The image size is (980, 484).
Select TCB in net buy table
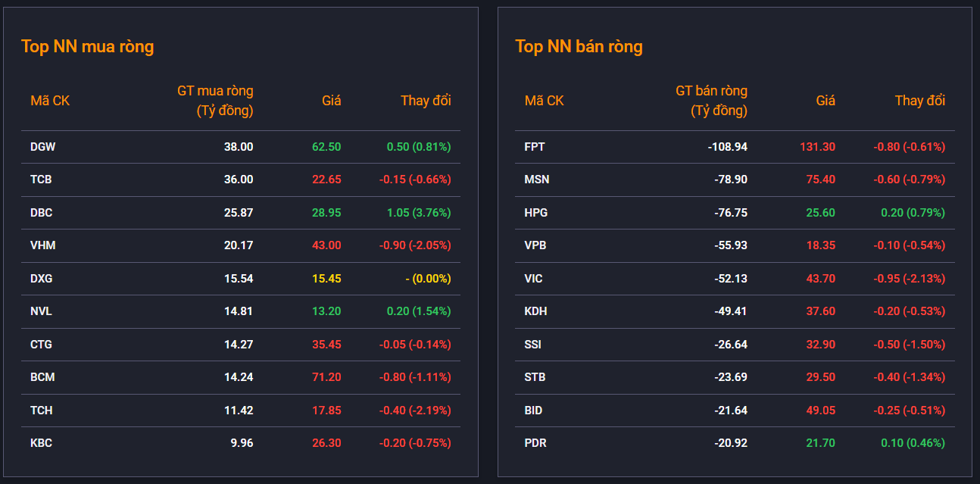[41, 180]
